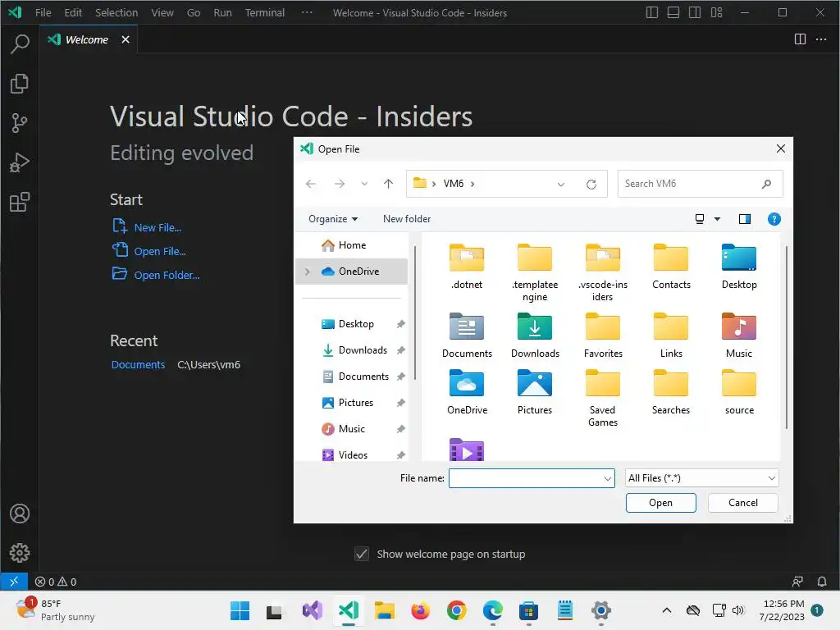Open recent Documents folder link
840x630 pixels.
pyautogui.click(x=138, y=365)
